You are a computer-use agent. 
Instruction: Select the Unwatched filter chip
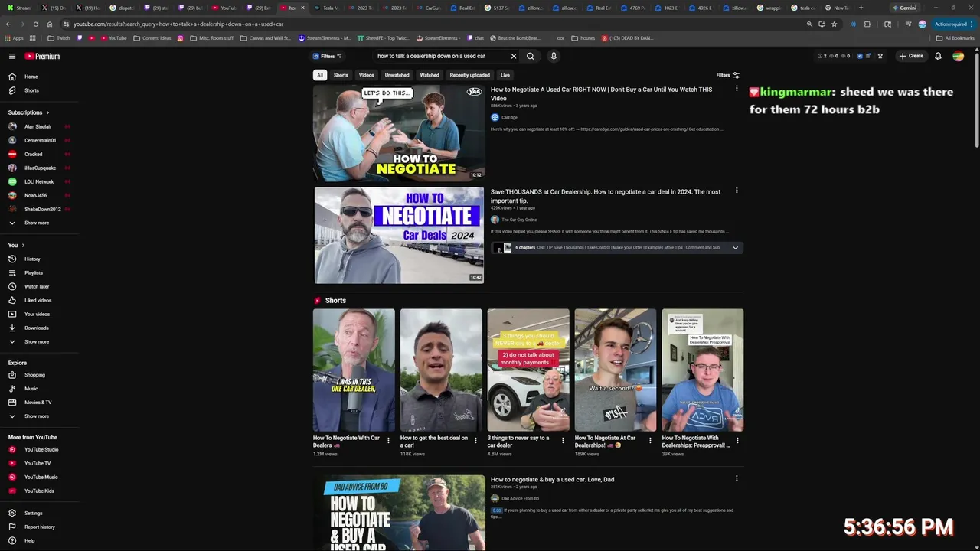click(397, 75)
